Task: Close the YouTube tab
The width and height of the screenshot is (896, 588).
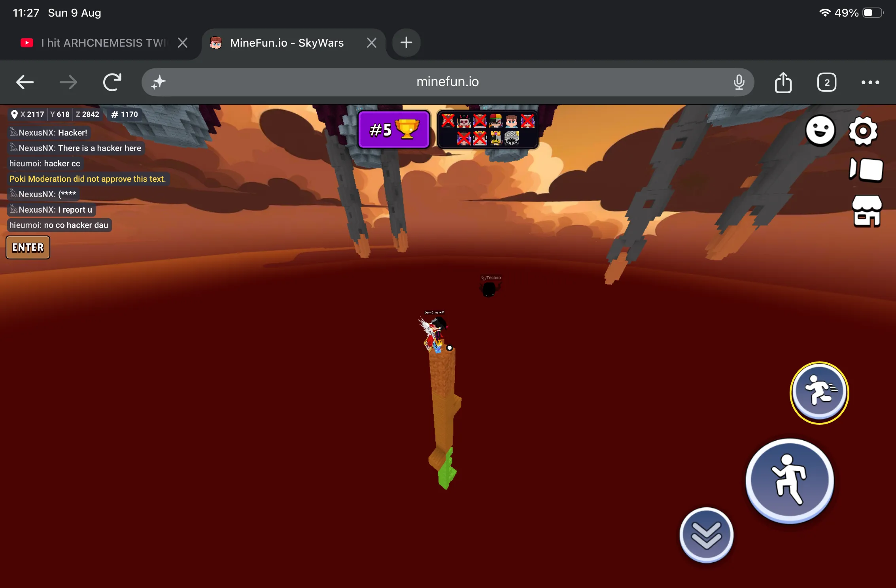Action: 183,43
